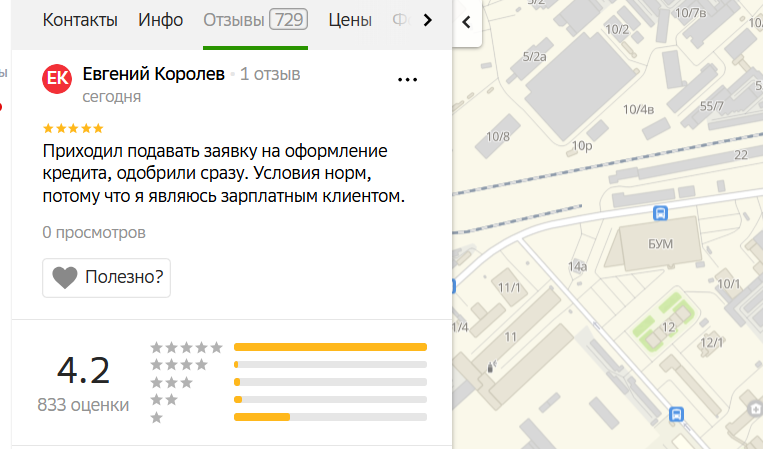Image resolution: width=763 pixels, height=449 pixels.
Task: Click map label 10/4в
Action: coord(638,109)
